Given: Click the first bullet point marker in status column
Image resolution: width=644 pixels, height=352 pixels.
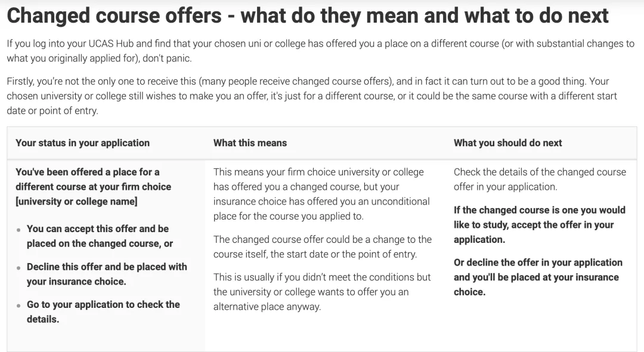Looking at the screenshot, I should click(18, 230).
